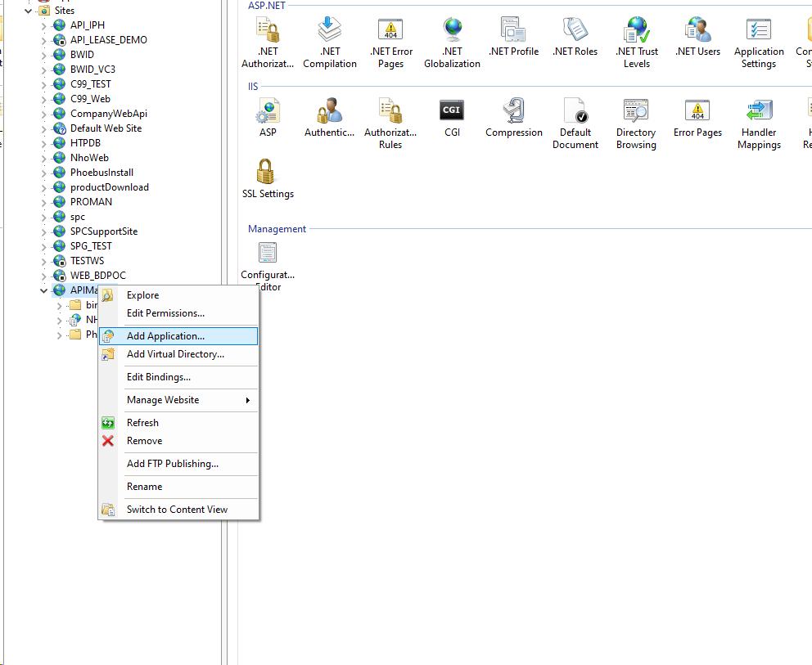Open IIS Authorization Rules feature
This screenshot has height=665, width=812.
[x=390, y=124]
